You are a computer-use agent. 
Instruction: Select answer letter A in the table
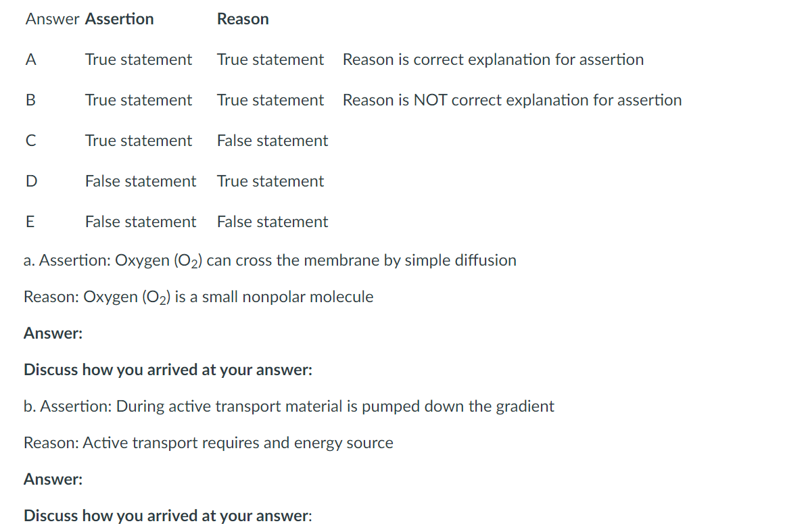tap(30, 59)
